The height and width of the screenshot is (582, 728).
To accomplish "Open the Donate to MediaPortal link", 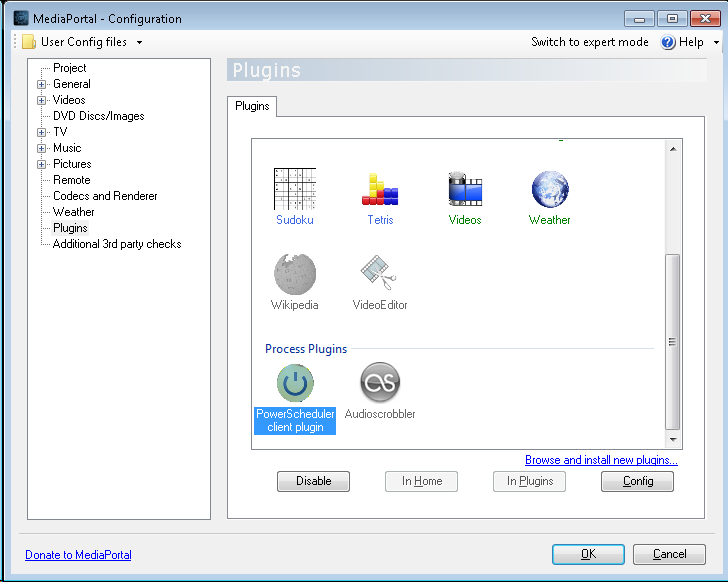I will tap(78, 555).
